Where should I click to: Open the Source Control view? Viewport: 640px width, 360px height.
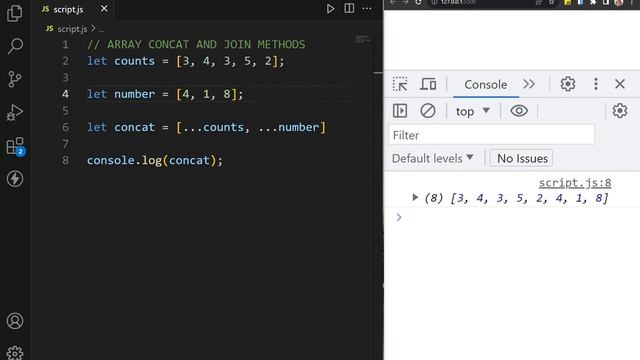(15, 79)
